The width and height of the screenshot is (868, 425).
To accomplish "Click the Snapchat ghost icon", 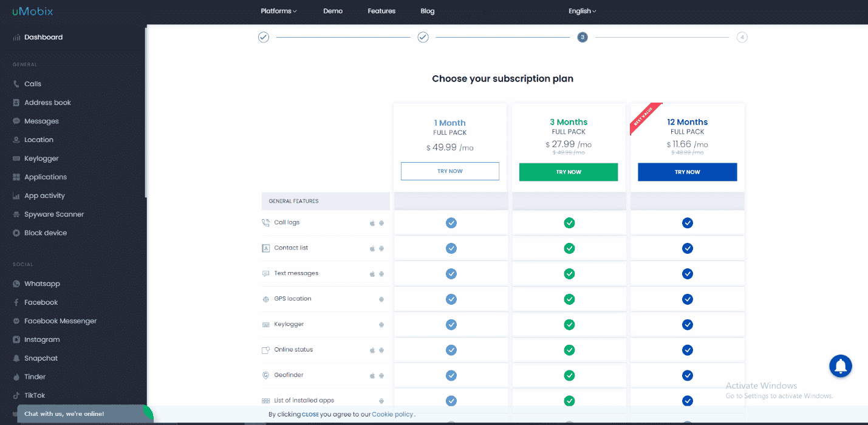I will coord(16,358).
